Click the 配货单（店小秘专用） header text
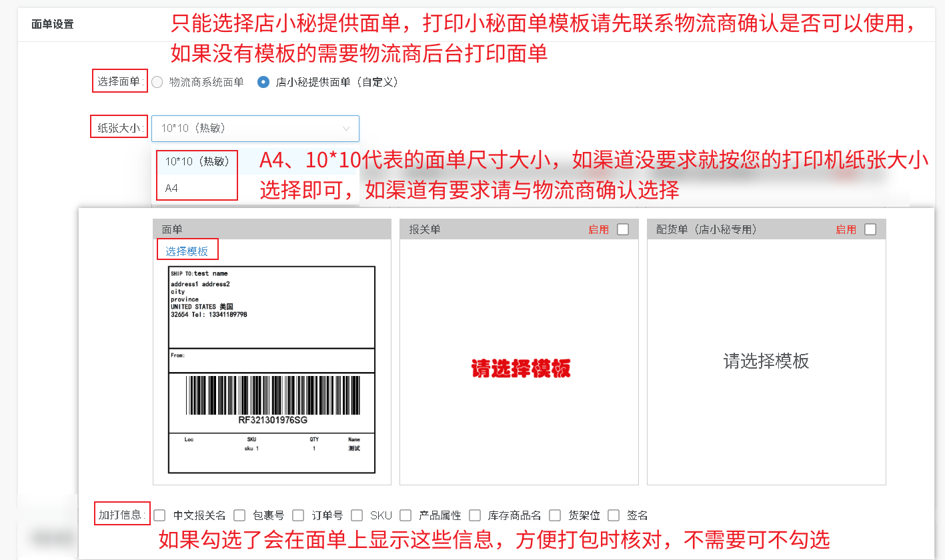This screenshot has height=560, width=945. pos(707,229)
